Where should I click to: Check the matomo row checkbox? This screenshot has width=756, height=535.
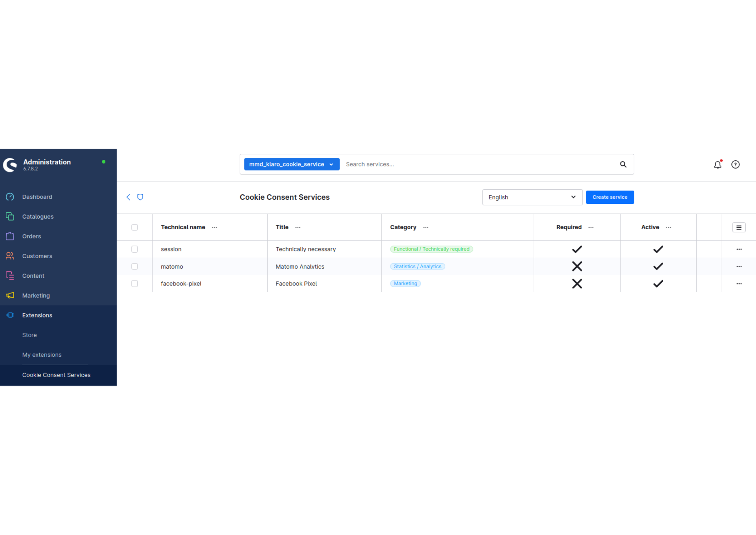(135, 266)
